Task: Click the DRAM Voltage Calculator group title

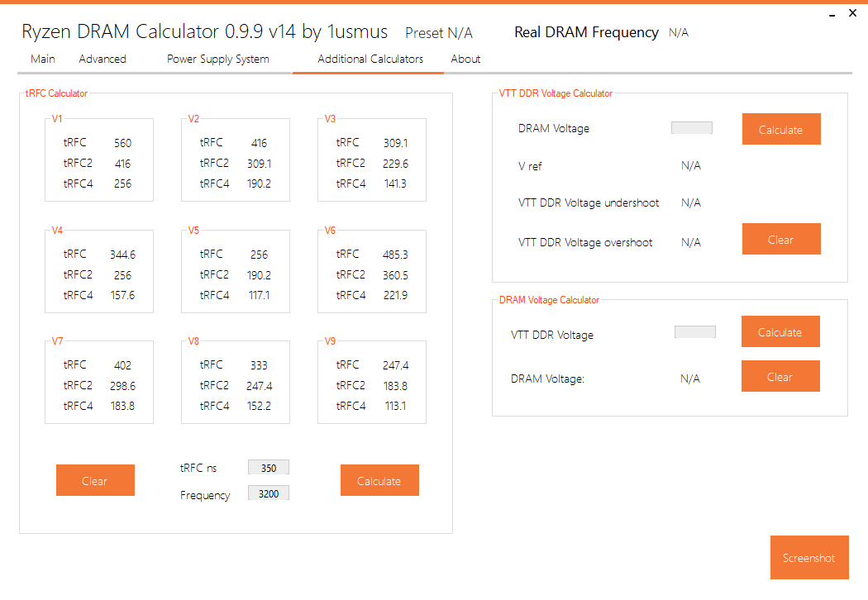Action: (549, 300)
